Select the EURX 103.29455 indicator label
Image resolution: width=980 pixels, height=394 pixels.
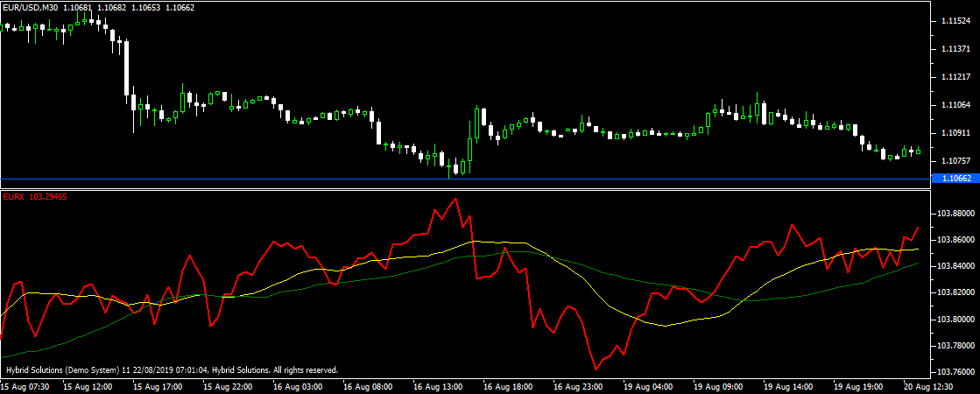click(35, 196)
